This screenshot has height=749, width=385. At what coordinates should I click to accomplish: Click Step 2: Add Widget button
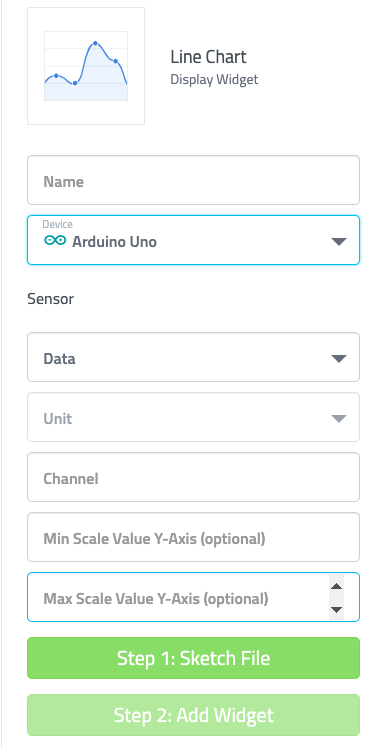pos(193,715)
